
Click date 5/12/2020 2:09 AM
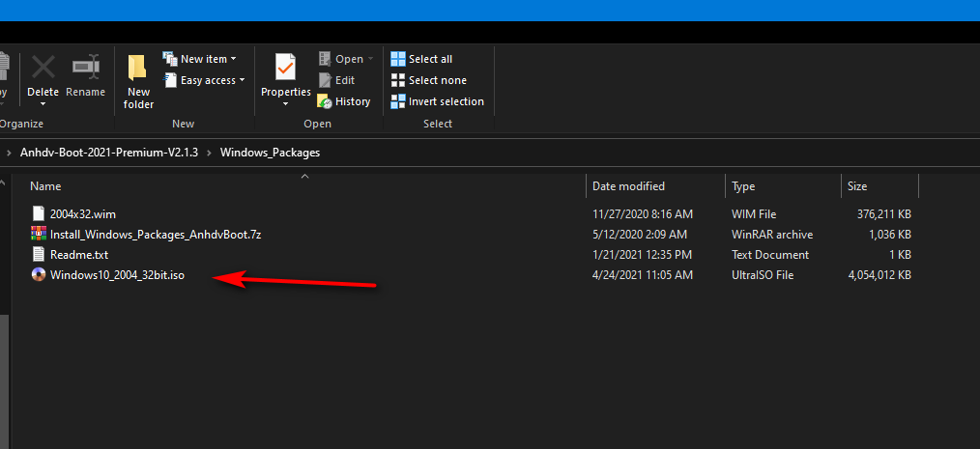click(640, 235)
